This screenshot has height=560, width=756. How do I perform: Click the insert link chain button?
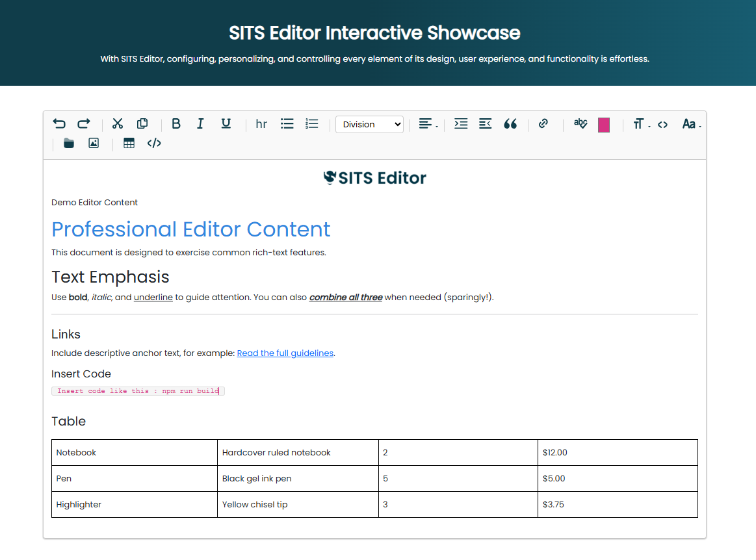[543, 124]
